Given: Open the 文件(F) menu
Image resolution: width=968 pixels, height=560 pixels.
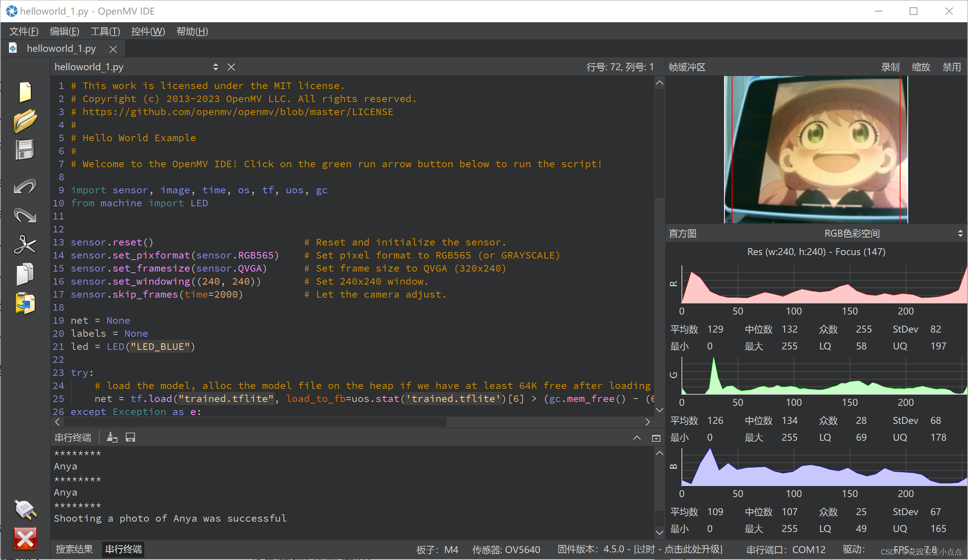Looking at the screenshot, I should (24, 31).
